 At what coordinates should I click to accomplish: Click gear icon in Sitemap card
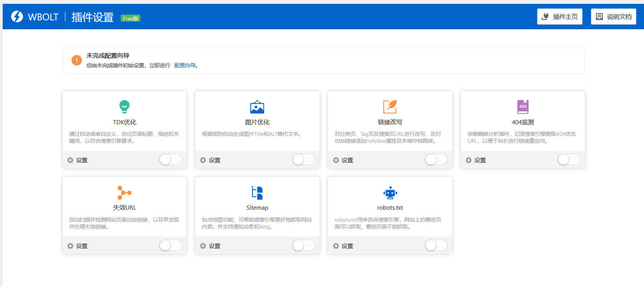[203, 246]
